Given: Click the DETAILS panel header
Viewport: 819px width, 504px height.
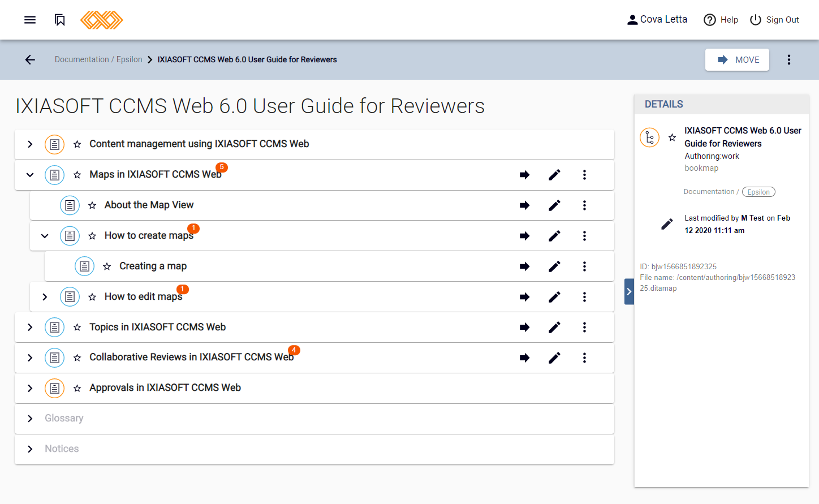Looking at the screenshot, I should [x=722, y=104].
